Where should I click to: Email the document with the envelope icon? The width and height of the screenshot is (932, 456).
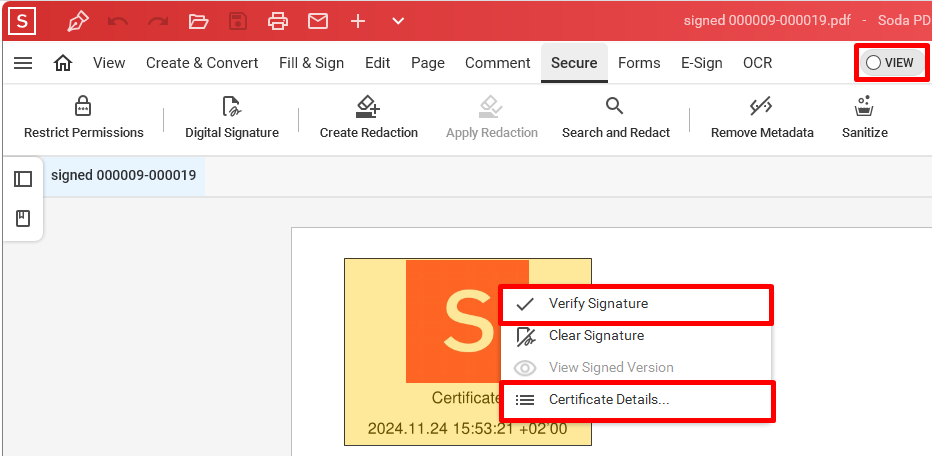click(318, 21)
